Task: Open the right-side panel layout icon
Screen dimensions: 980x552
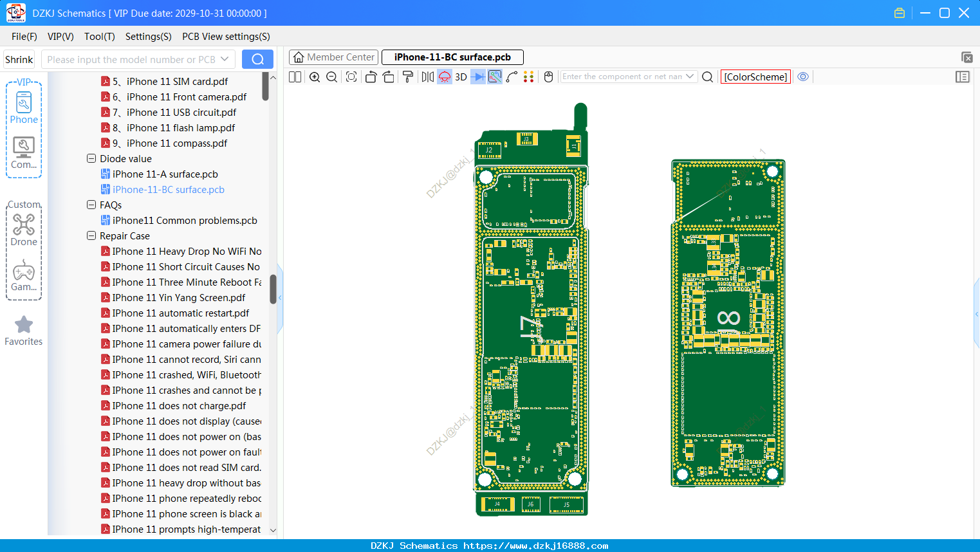Action: (963, 77)
